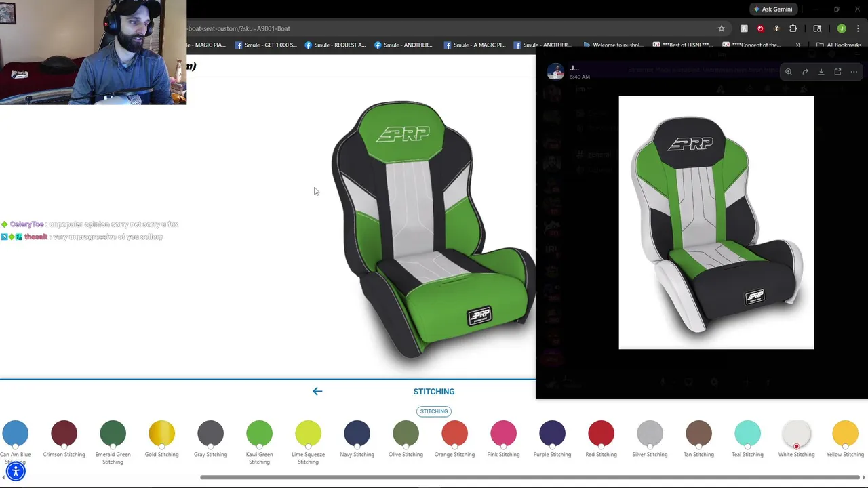Choose Emerald Green Stitching swatch
Screen dimensions: 868x488
[x=113, y=434]
